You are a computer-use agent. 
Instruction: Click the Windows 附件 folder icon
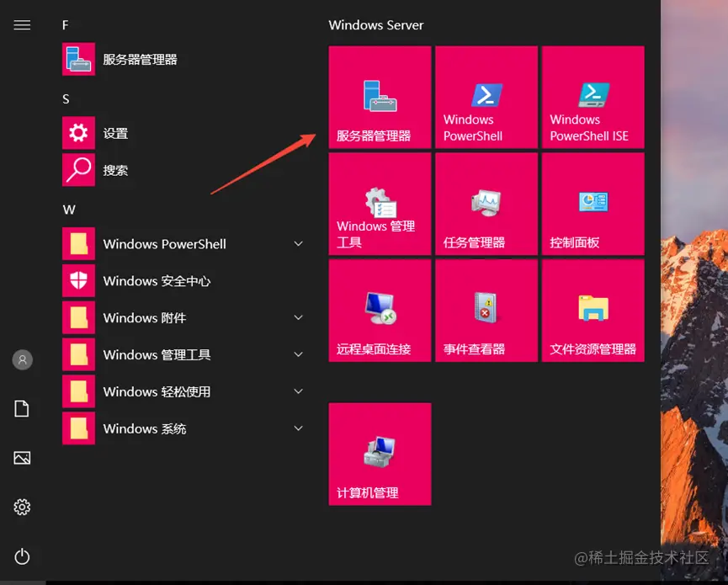[x=78, y=317]
